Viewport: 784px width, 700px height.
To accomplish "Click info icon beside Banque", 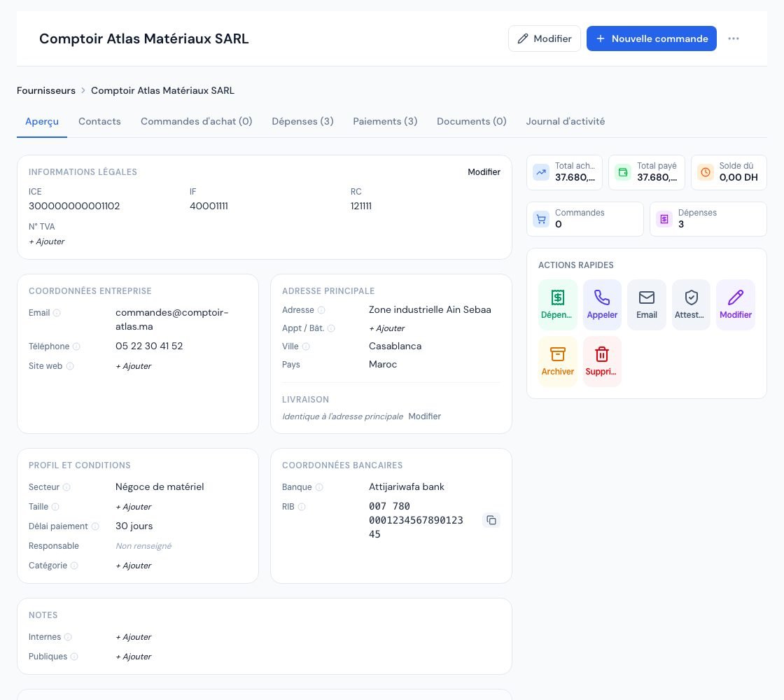I will click(319, 487).
